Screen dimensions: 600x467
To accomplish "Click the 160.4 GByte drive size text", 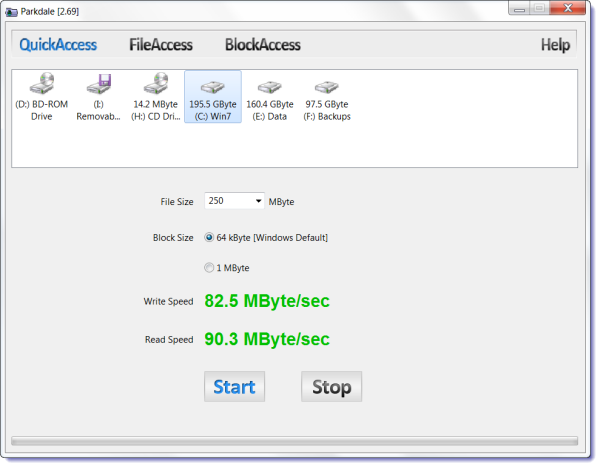I will click(x=270, y=104).
